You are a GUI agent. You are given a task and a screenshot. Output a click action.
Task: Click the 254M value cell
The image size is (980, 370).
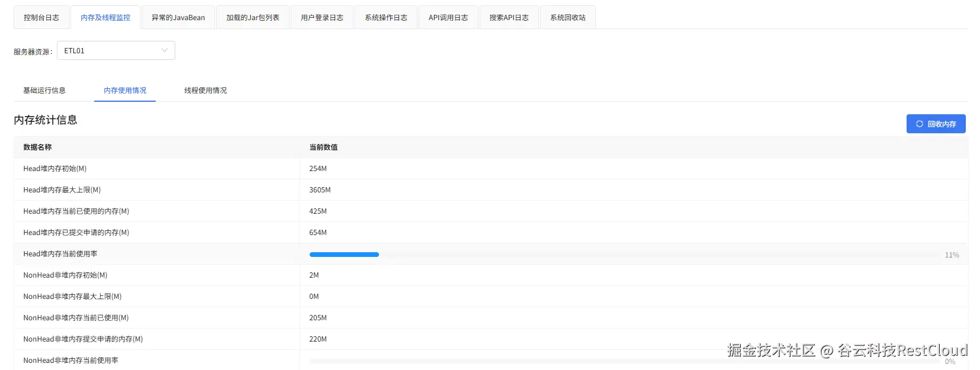click(634, 169)
